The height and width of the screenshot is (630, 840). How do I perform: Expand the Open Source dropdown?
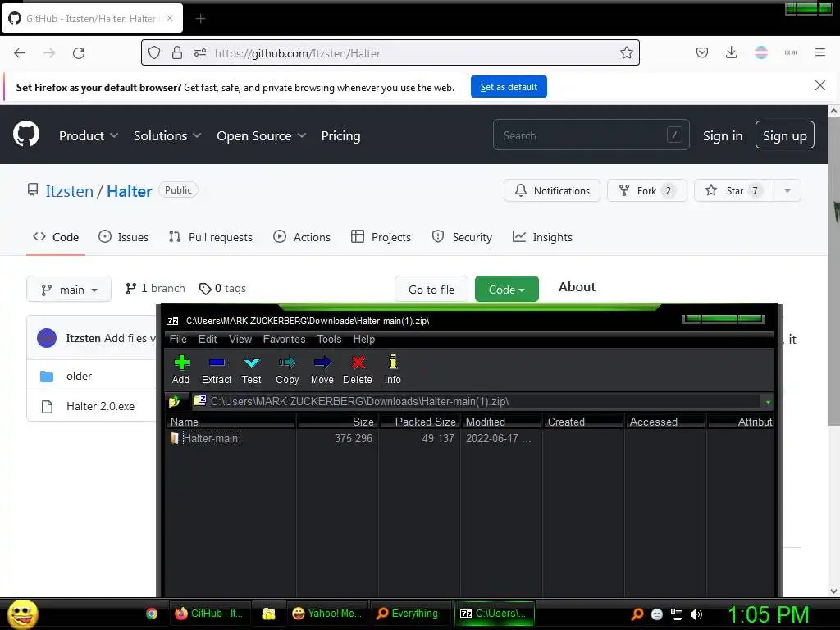262,135
